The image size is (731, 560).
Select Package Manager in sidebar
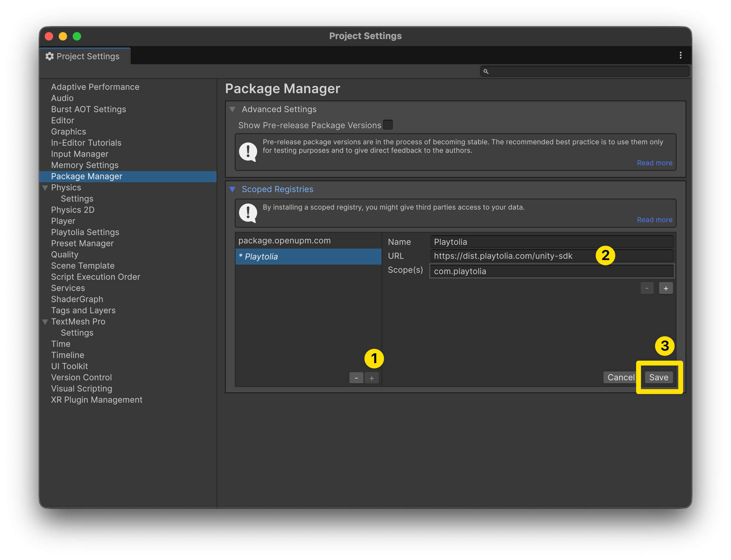point(128,176)
